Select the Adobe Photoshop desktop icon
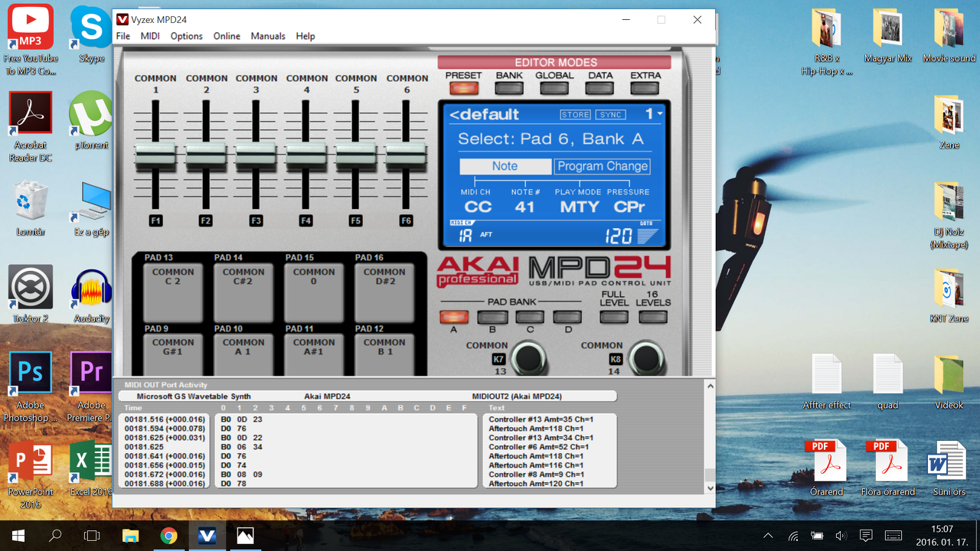 [x=31, y=387]
